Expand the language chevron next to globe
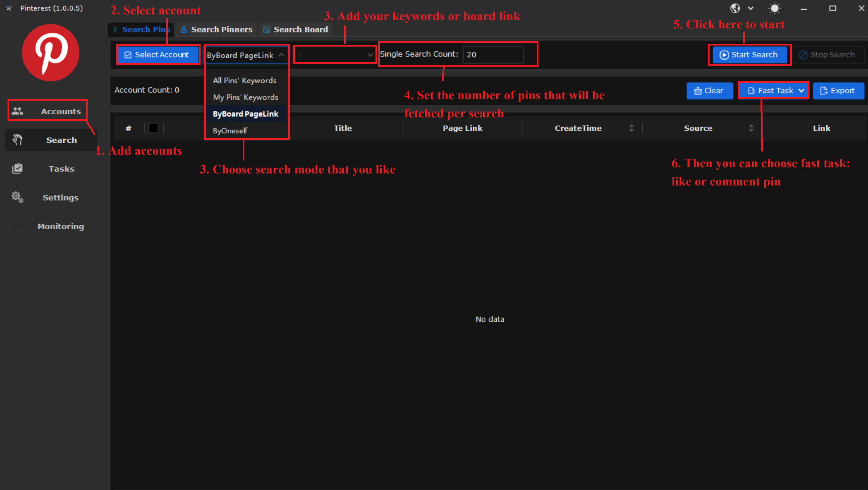The image size is (868, 490). pyautogui.click(x=751, y=9)
